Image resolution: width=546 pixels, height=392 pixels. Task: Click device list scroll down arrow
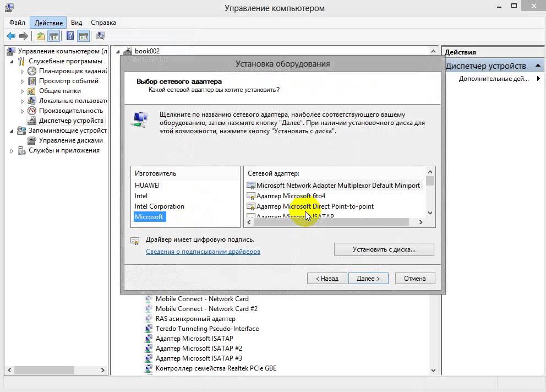coord(433,370)
